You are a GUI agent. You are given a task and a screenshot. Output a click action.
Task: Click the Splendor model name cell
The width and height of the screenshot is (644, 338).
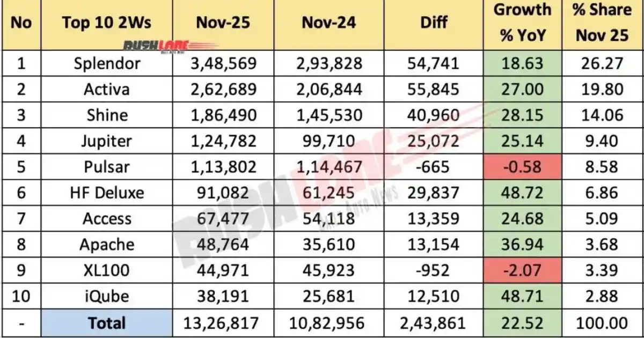106,63
